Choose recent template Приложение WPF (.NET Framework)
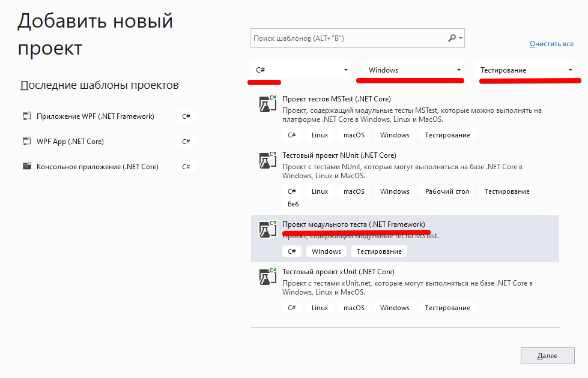The image size is (588, 378). (x=95, y=116)
